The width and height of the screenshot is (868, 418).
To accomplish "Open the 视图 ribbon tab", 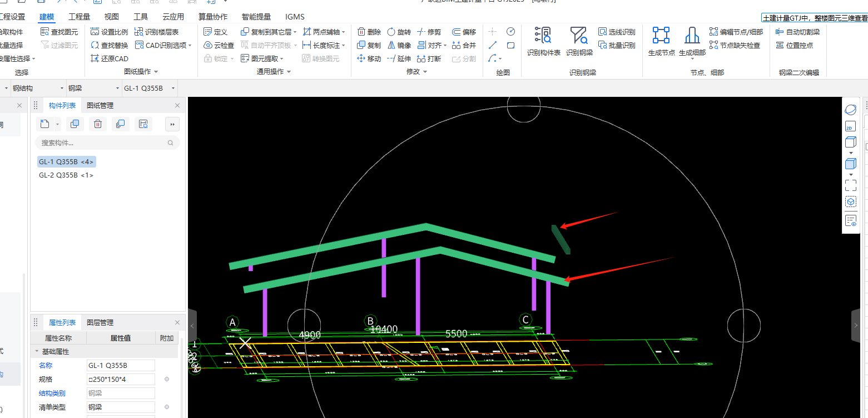I will (112, 17).
